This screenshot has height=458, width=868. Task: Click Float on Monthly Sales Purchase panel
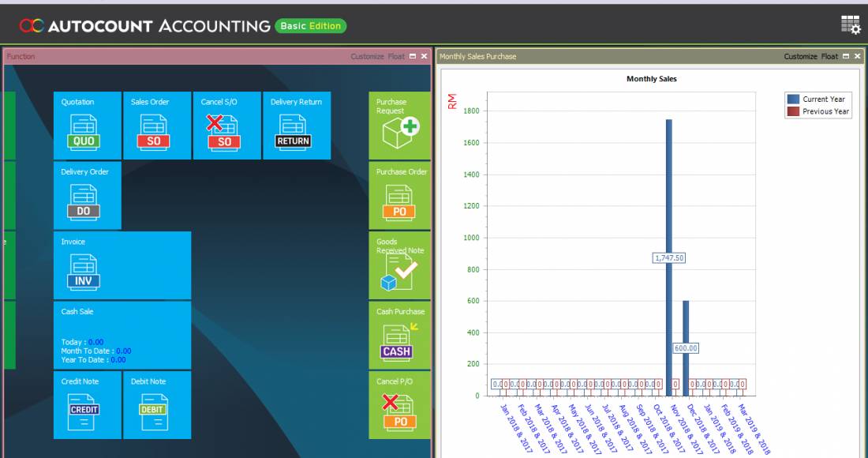click(829, 56)
